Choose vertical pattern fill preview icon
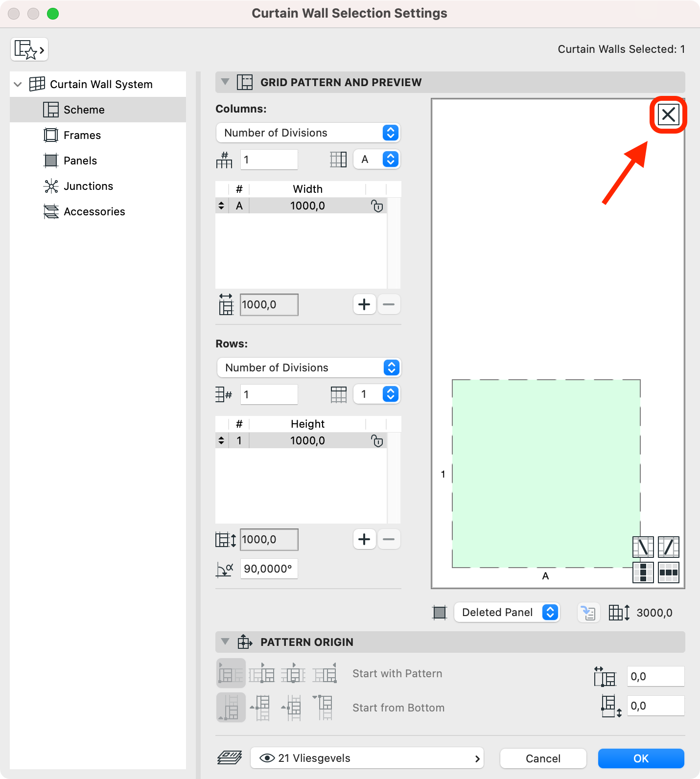The width and height of the screenshot is (700, 779). (x=643, y=572)
